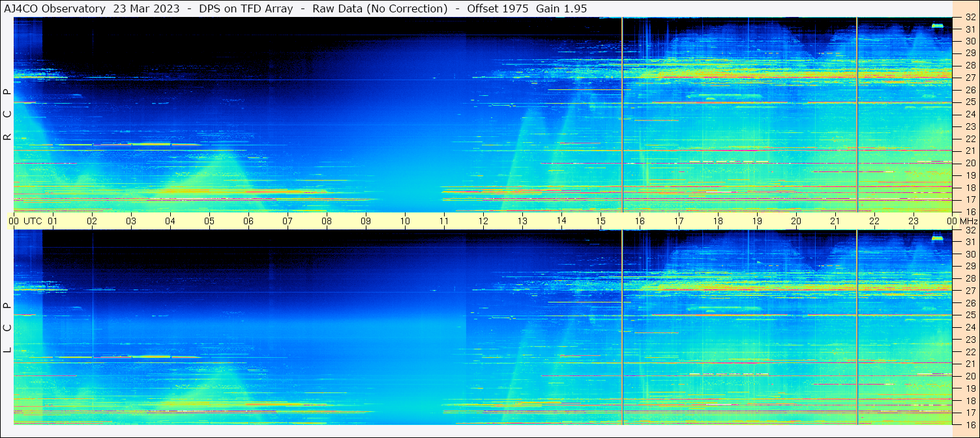
Task: Click the 25 MHz tick of RCP panel
Action: click(x=970, y=102)
